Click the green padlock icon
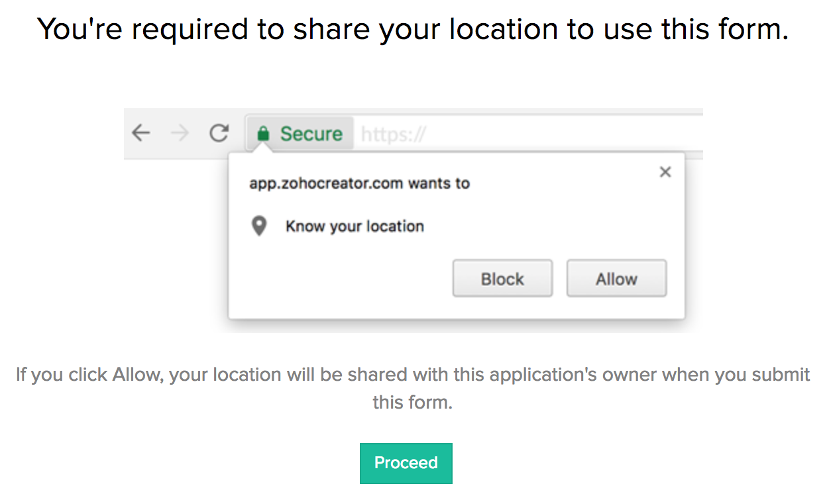827x504 pixels. [x=263, y=134]
